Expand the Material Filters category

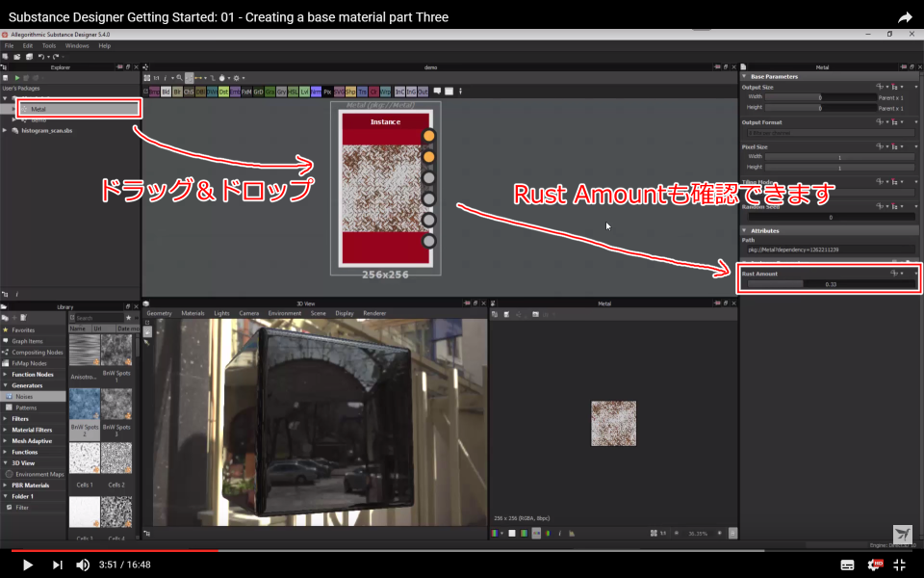point(6,430)
